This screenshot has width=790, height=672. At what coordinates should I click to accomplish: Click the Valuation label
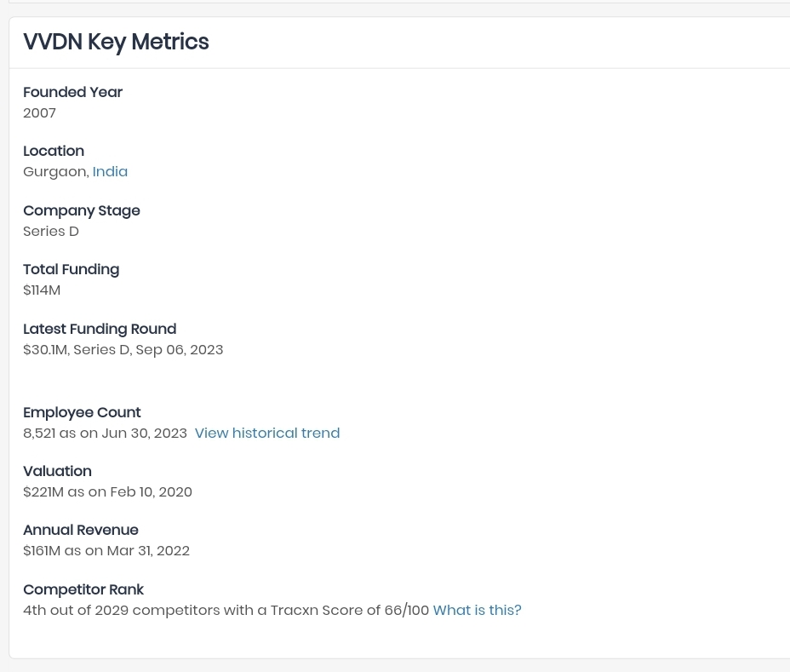[x=57, y=471]
